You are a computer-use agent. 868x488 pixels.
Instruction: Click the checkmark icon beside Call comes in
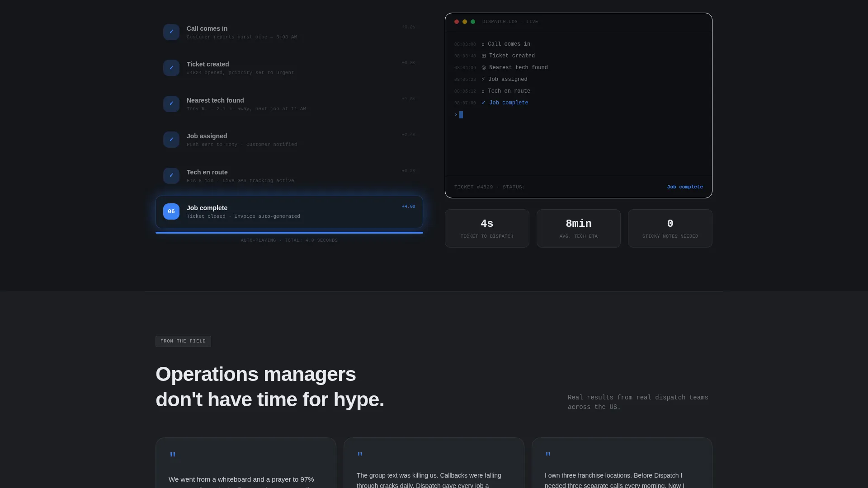click(171, 32)
